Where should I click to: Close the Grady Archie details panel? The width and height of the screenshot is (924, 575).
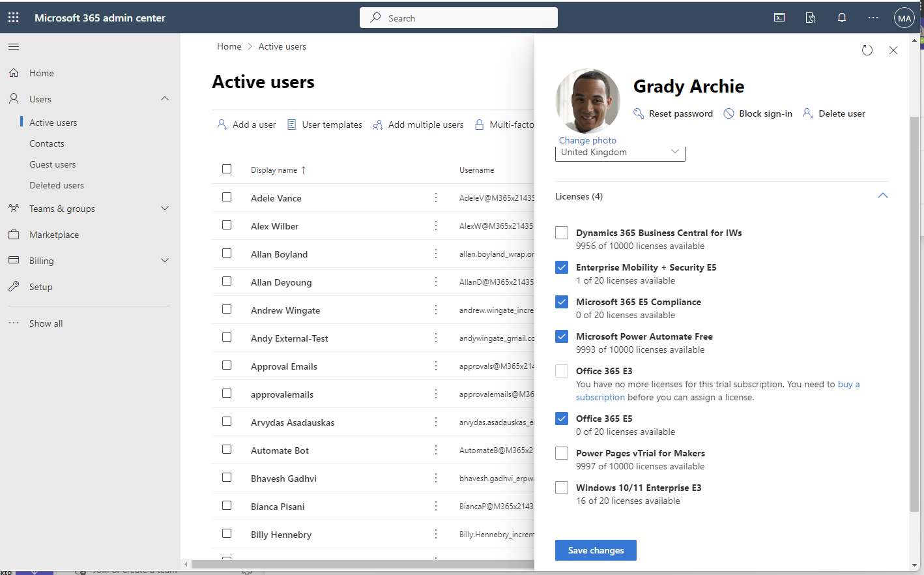(x=893, y=50)
